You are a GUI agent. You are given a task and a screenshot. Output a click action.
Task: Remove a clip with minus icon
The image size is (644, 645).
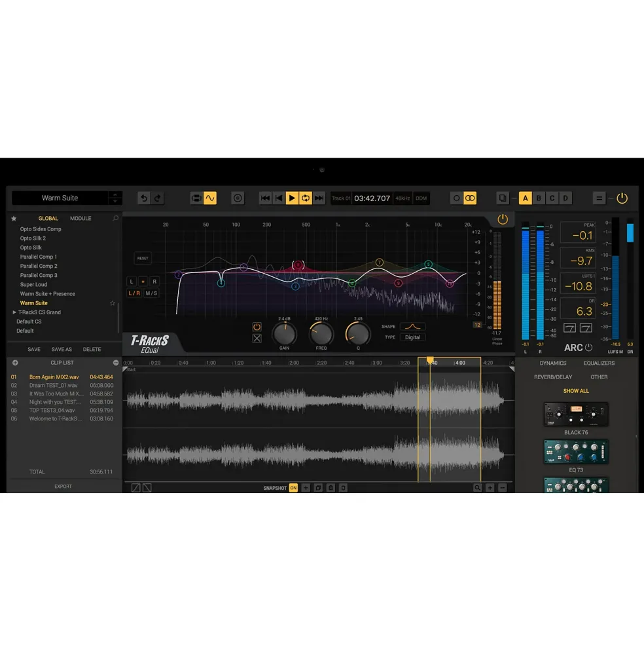116,363
